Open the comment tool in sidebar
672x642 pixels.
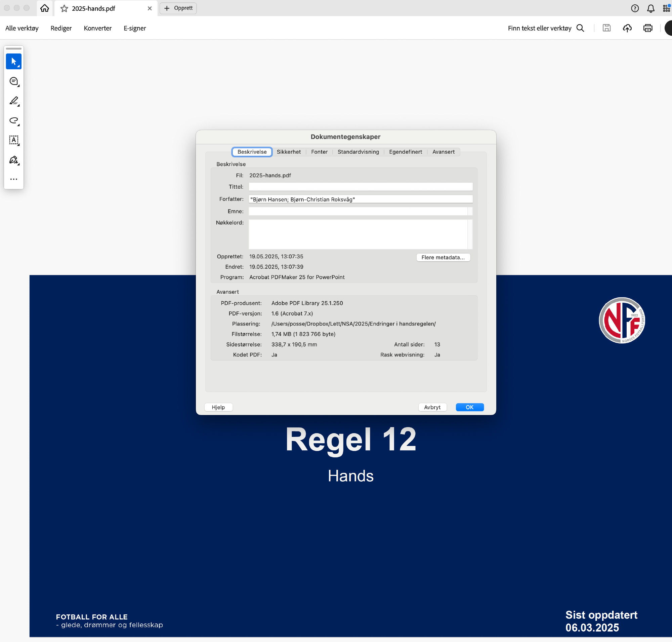14,81
